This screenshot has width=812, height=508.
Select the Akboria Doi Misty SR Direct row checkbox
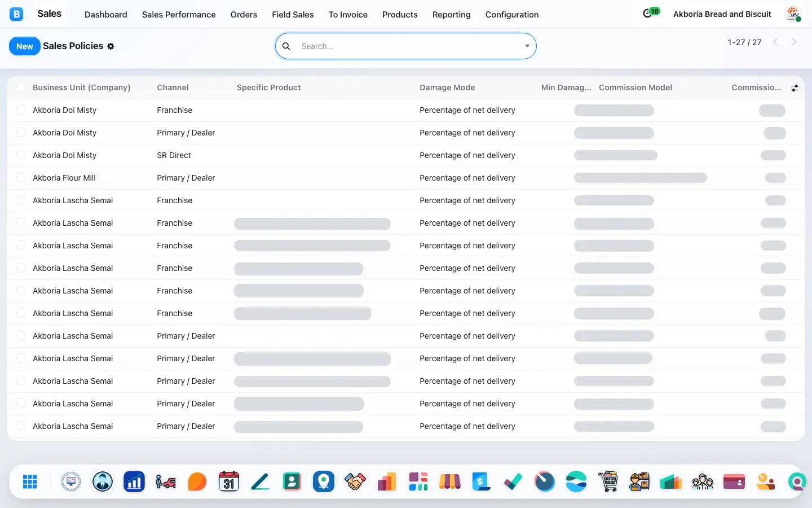point(21,155)
